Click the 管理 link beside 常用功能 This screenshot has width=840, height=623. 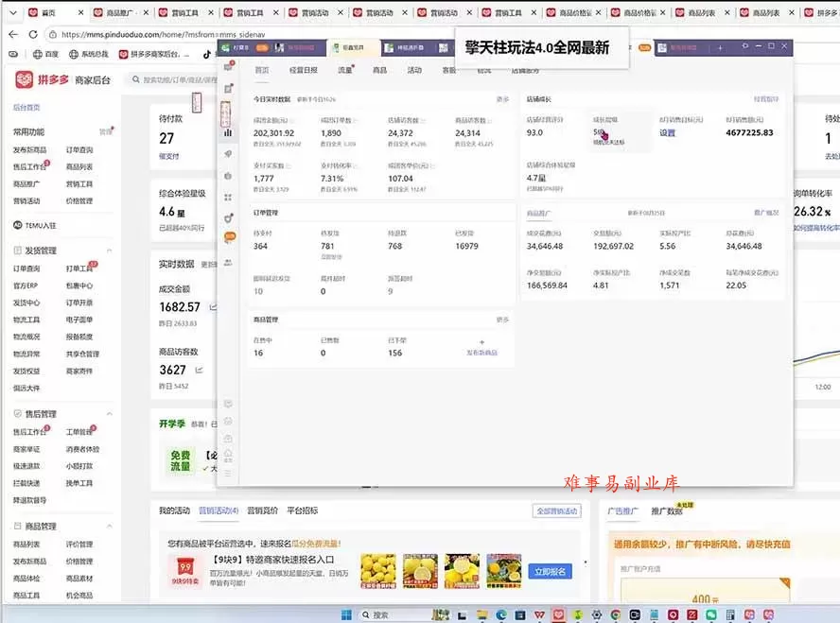pos(106,131)
